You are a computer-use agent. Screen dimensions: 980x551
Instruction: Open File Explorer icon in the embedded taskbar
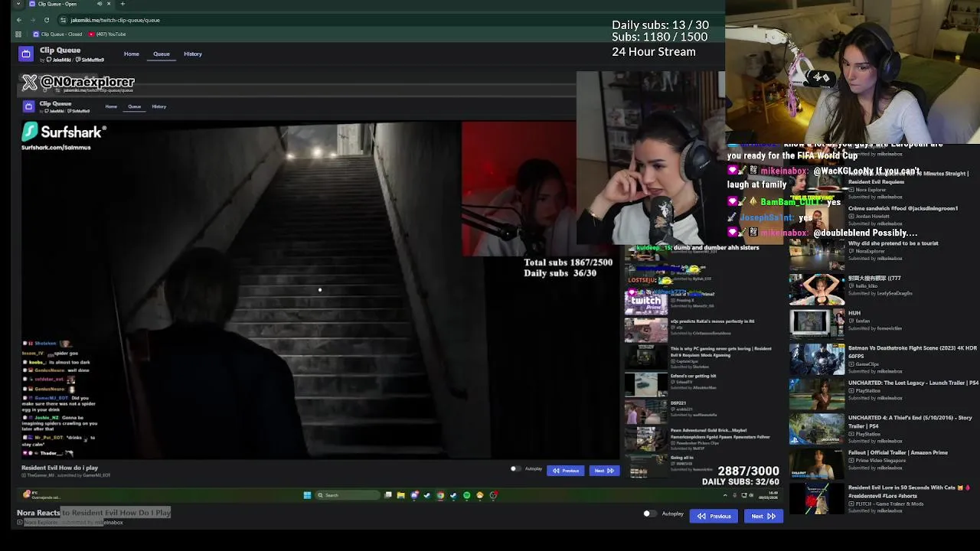[x=400, y=495]
